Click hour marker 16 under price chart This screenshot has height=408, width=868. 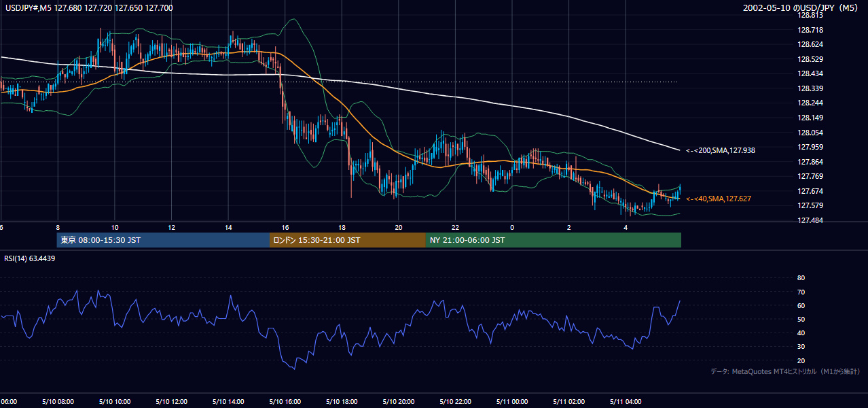[285, 227]
